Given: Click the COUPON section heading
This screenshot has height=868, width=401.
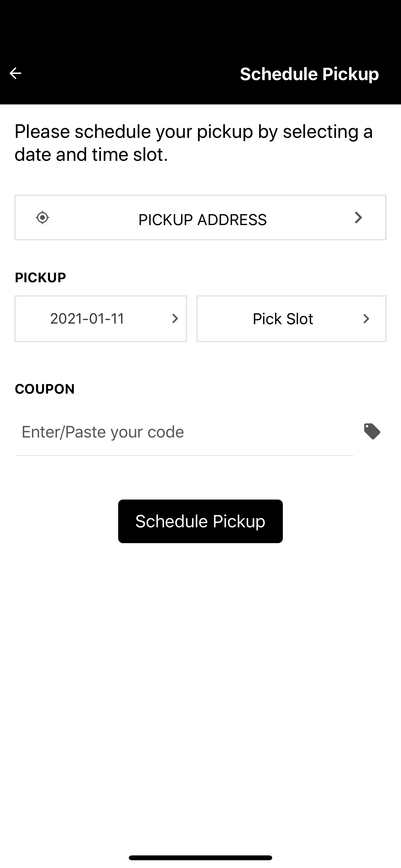Looking at the screenshot, I should [x=45, y=389].
